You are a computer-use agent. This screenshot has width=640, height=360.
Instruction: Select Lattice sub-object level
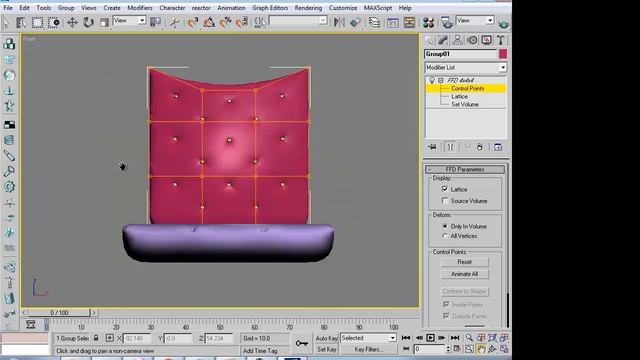pyautogui.click(x=459, y=96)
